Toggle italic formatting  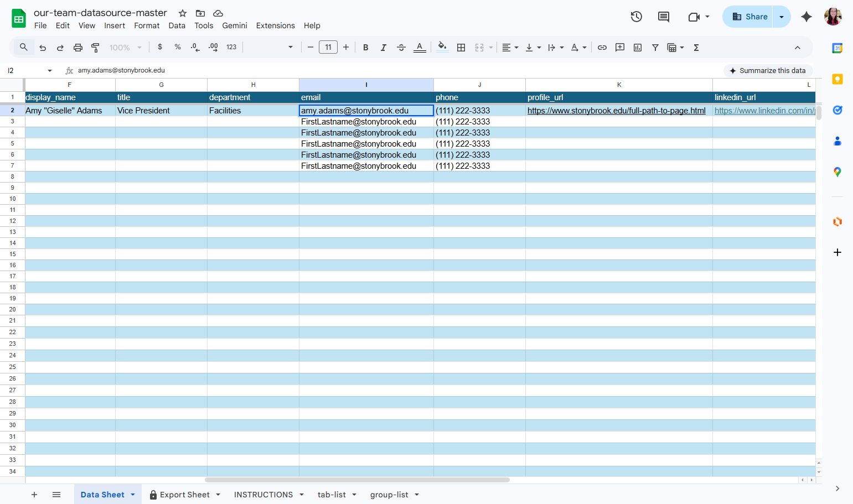coord(384,48)
